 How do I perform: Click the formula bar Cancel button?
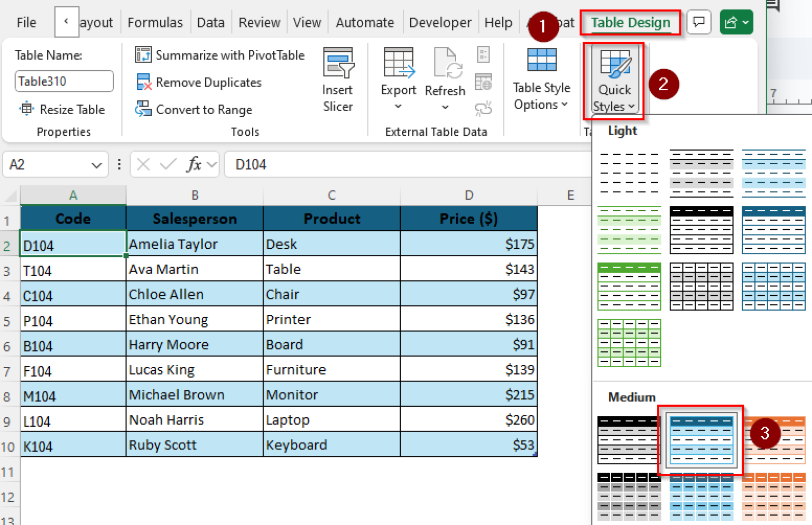pyautogui.click(x=142, y=164)
